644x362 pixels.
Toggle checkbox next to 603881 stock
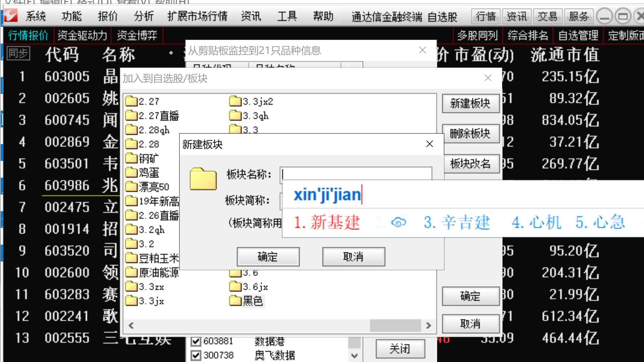194,340
